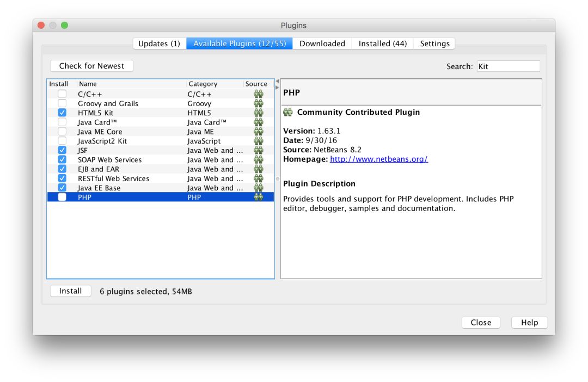This screenshot has height=382, width=588.
Task: Click the source icon beside Java ME Core
Action: (x=258, y=132)
